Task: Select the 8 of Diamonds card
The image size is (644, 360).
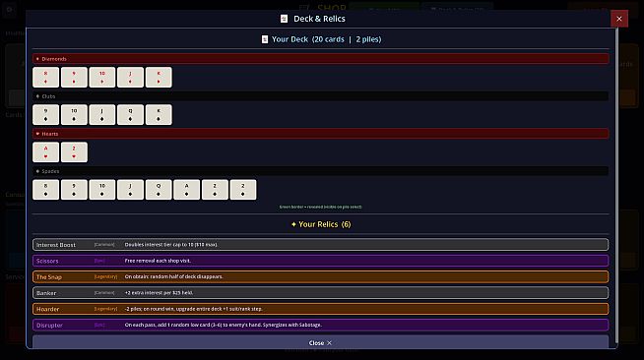Action: 45,77
